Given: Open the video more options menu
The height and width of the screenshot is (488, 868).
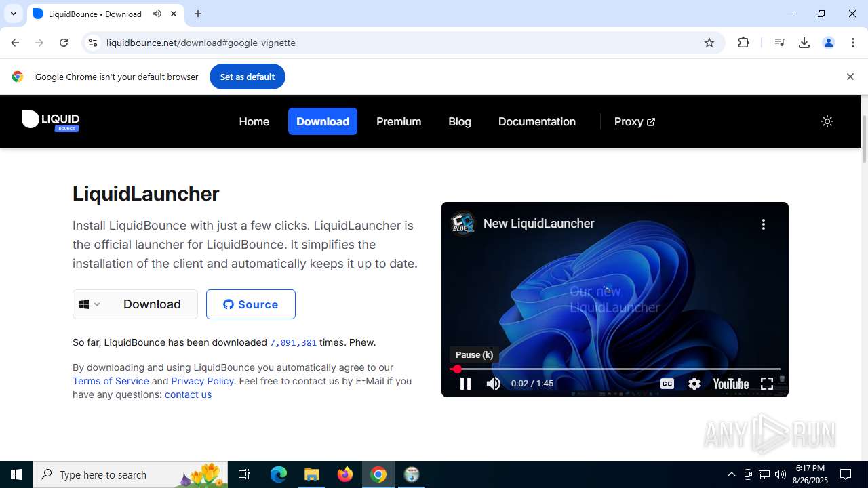Looking at the screenshot, I should point(764,224).
